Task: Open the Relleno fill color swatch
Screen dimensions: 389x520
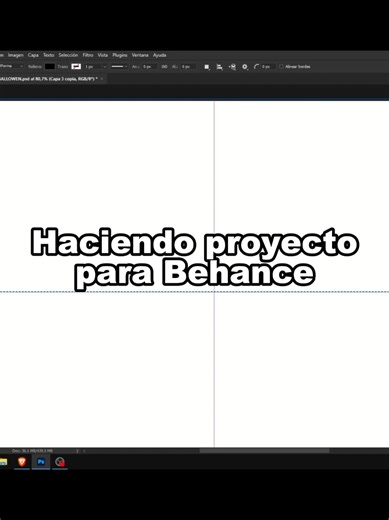Action: click(50, 66)
